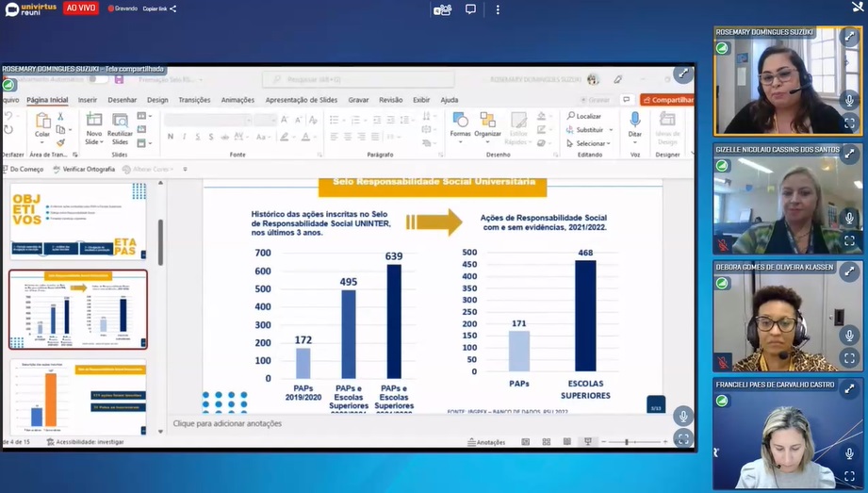Click fullscreen icon on shared screen

(683, 438)
